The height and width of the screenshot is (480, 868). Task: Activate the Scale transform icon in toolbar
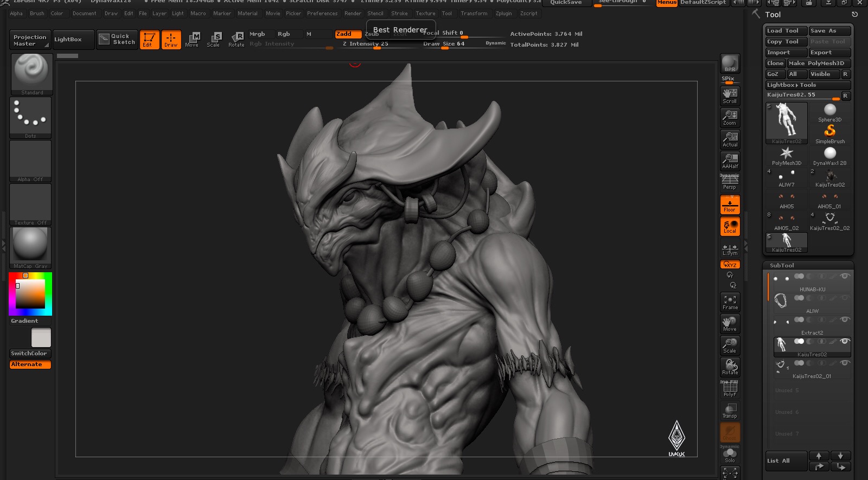213,39
